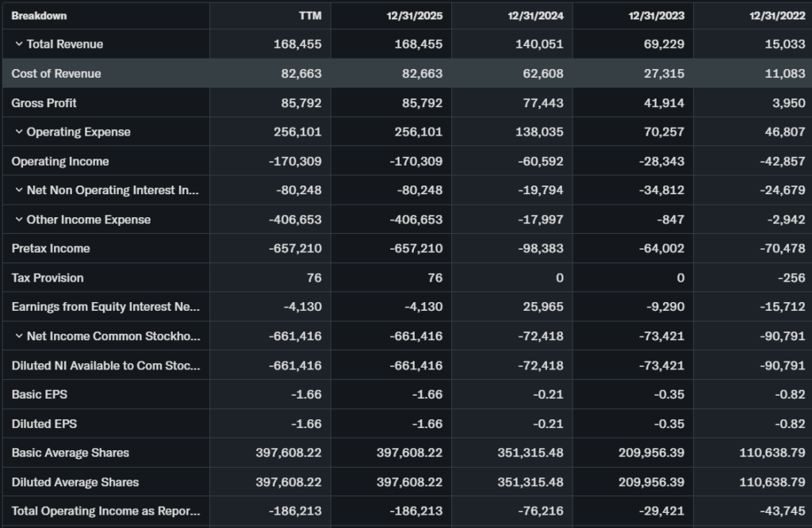812x528 pixels.
Task: Click the Diluted EPS row label
Action: 44,423
